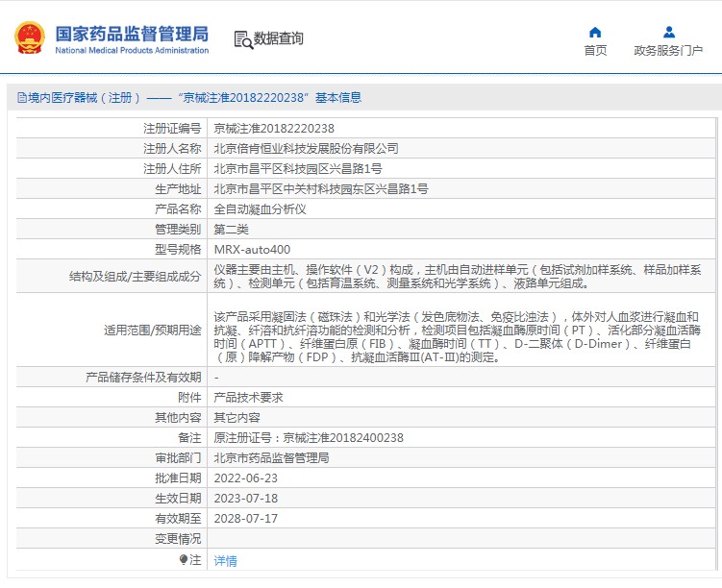Click the 管理类别 row label
Image resolution: width=722 pixels, height=588 pixels.
178,230
